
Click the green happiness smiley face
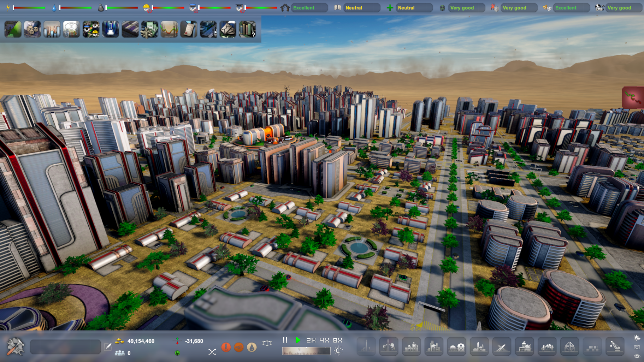pyautogui.click(x=177, y=352)
